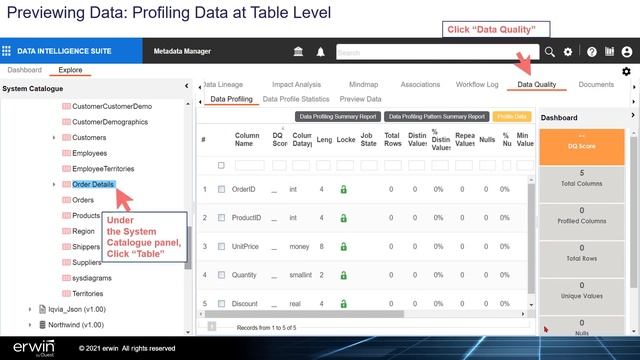Expand the Customers tree node
Image resolution: width=640 pixels, height=360 pixels.
coord(53,138)
